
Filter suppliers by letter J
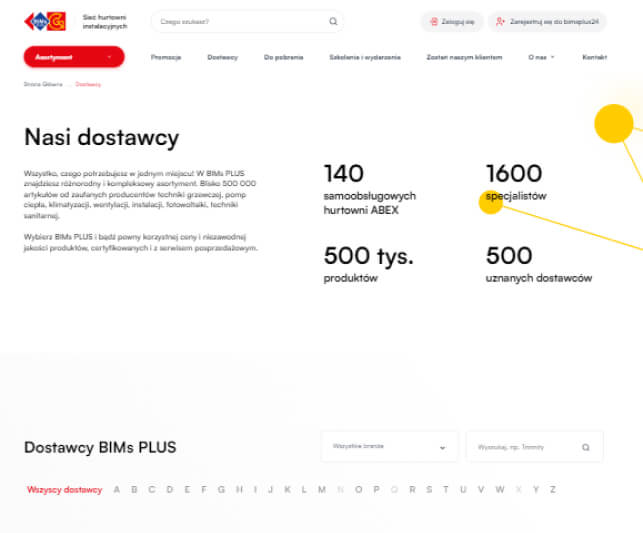click(x=270, y=490)
